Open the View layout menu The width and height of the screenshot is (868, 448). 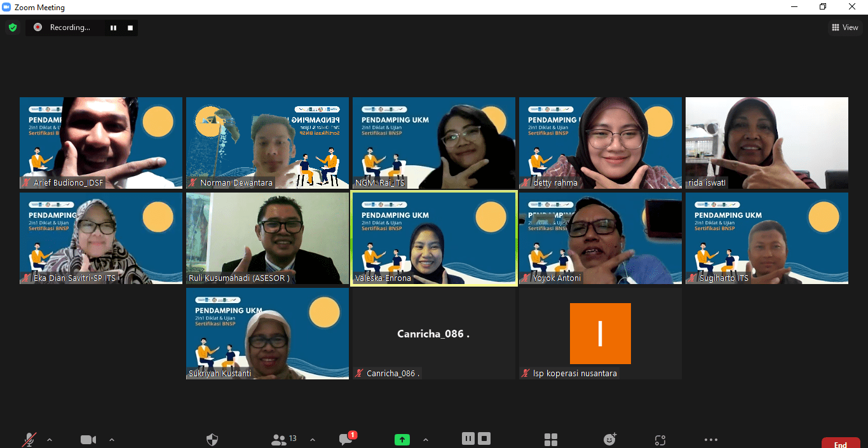click(845, 27)
